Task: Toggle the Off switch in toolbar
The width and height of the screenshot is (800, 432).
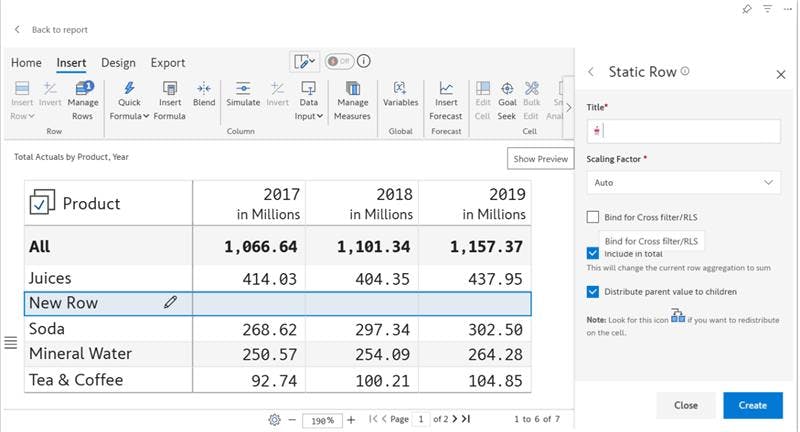Action: [339, 61]
